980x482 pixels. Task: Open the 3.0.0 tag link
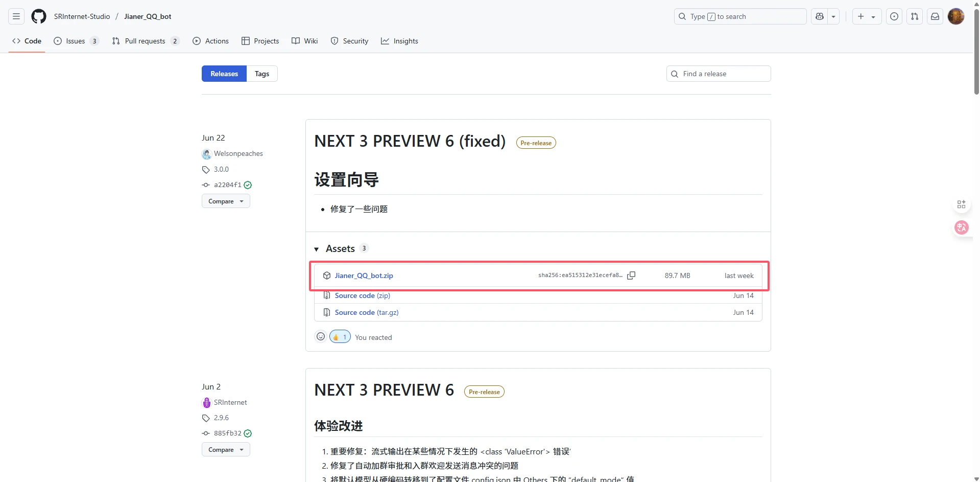tap(221, 169)
